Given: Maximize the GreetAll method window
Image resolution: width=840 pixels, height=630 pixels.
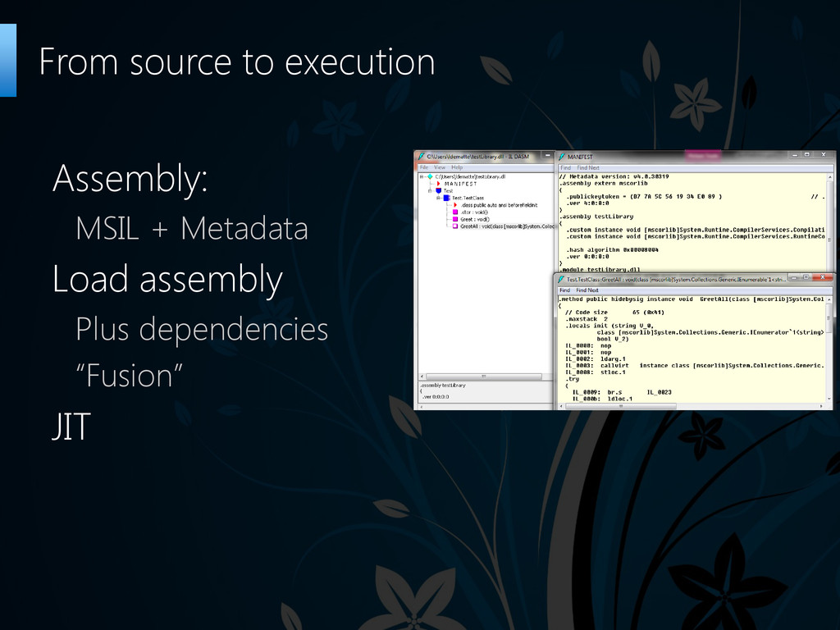Looking at the screenshot, I should [x=806, y=277].
